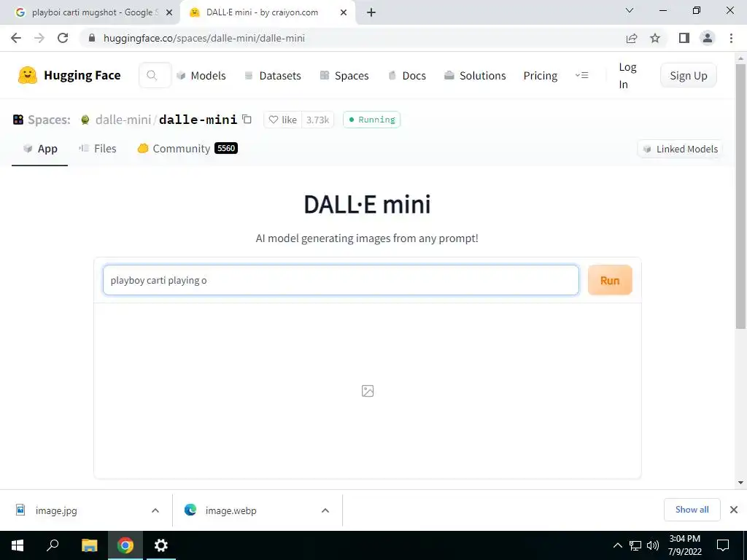Switch to the App tab
This screenshot has height=560, width=747.
pyautogui.click(x=40, y=149)
